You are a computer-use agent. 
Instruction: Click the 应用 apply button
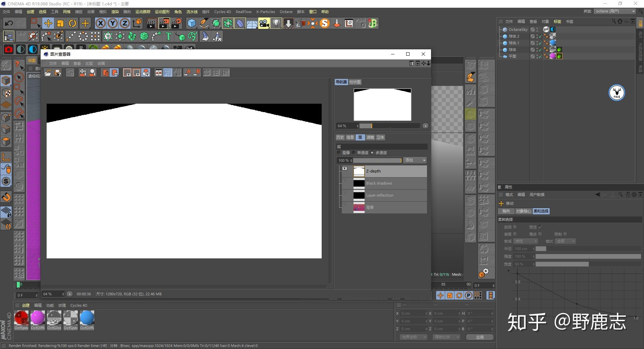(x=480, y=337)
